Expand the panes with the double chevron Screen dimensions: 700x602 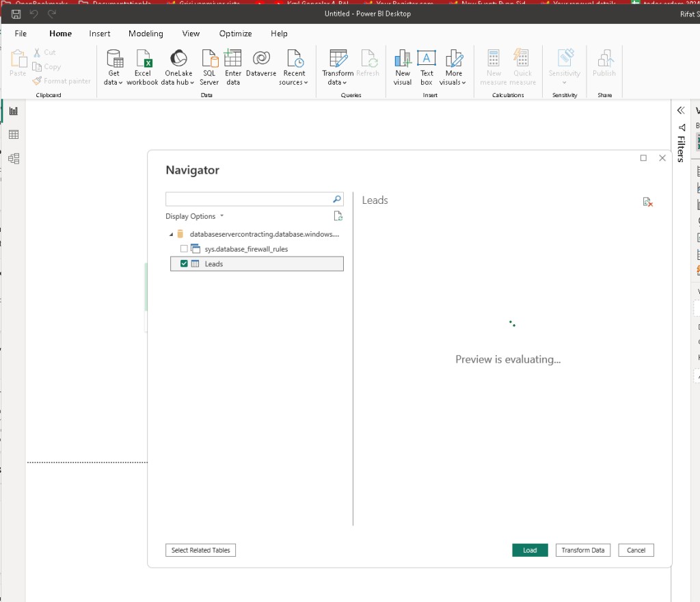tap(681, 110)
